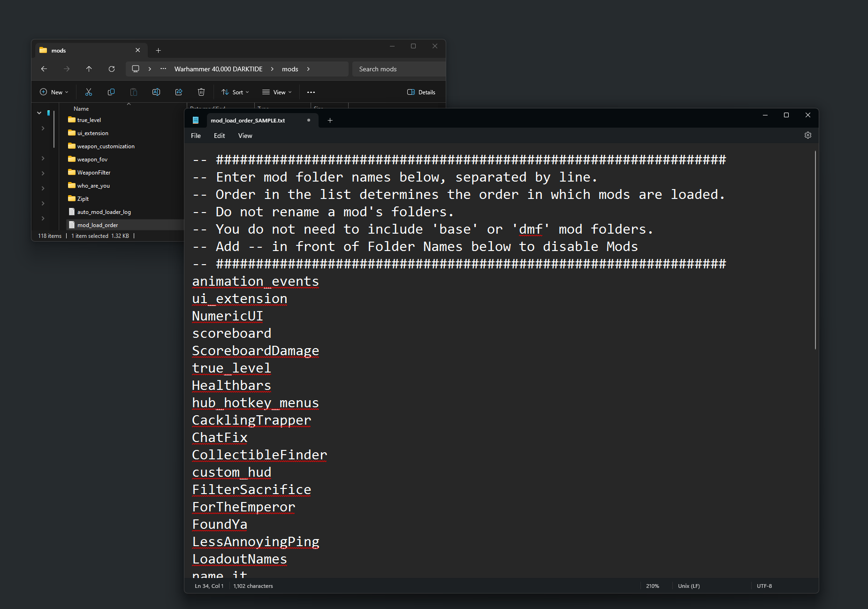The image size is (868, 609).
Task: Select the mod_load_order file in Explorer
Action: [98, 225]
